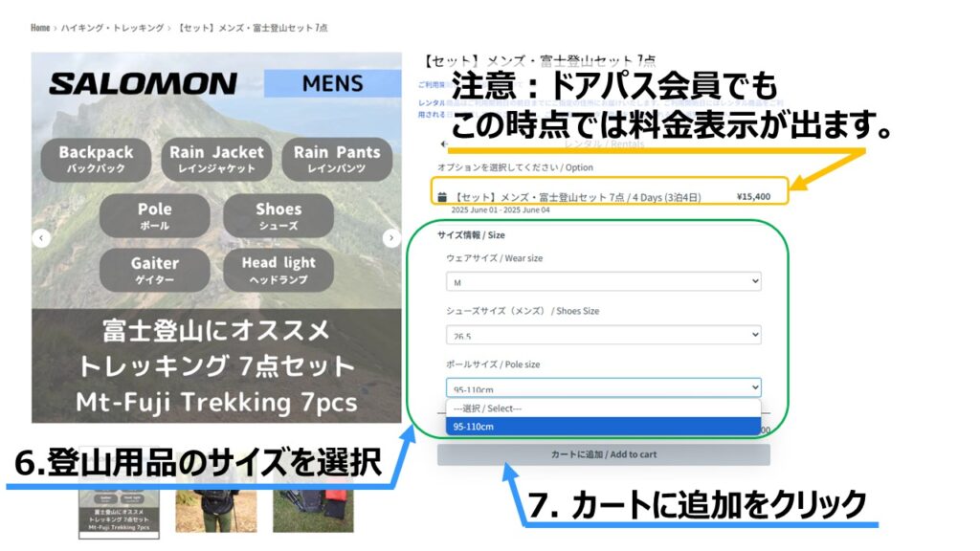Click the back arrow beside レンタル / Rentals

(x=444, y=144)
